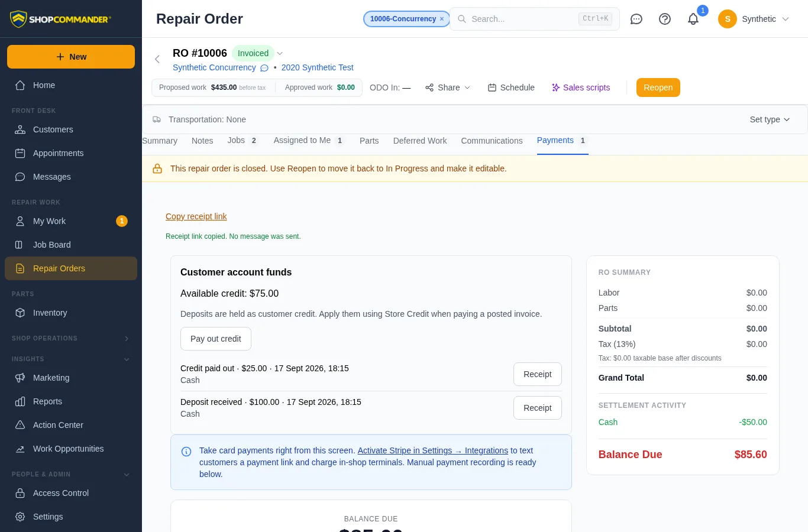808x532 pixels.
Task: Click the ShopCommander logo
Action: 60,19
